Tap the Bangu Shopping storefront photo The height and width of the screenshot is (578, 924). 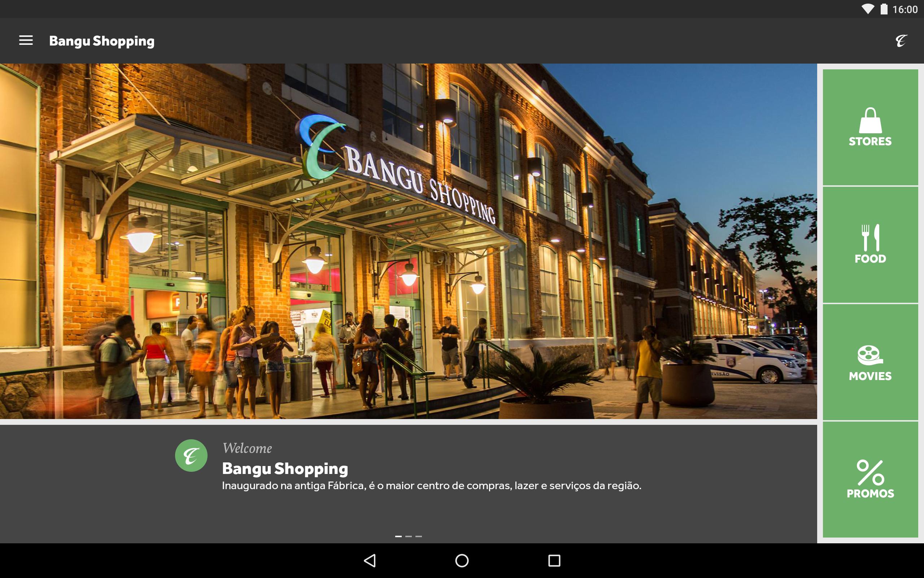(x=408, y=241)
